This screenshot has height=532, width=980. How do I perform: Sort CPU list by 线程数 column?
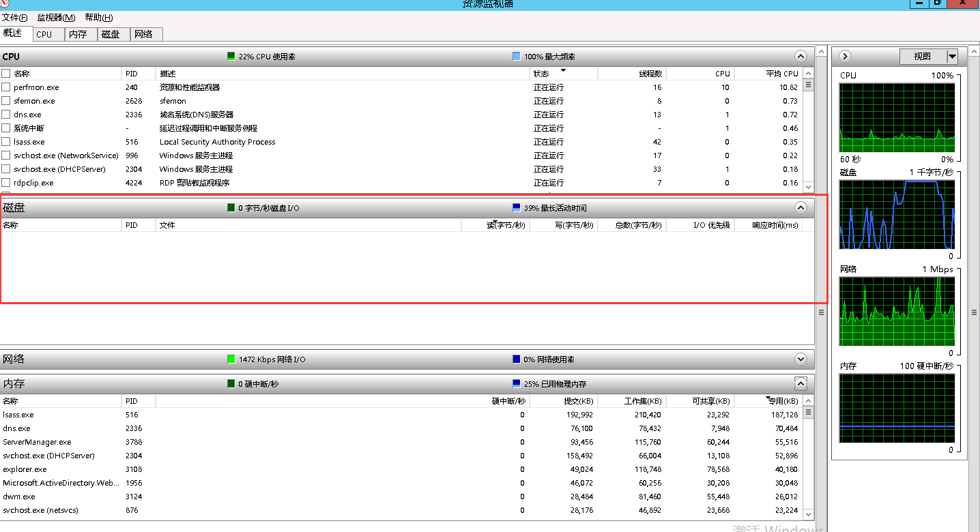coord(632,73)
